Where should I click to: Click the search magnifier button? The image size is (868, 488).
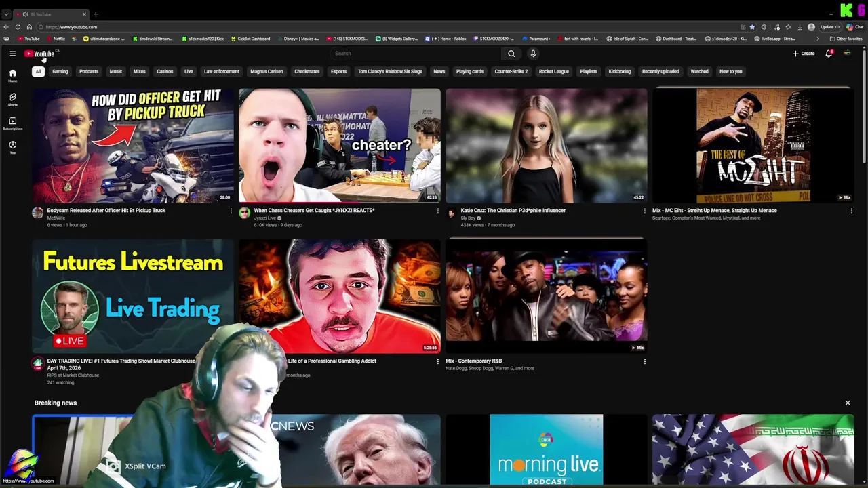coord(511,54)
